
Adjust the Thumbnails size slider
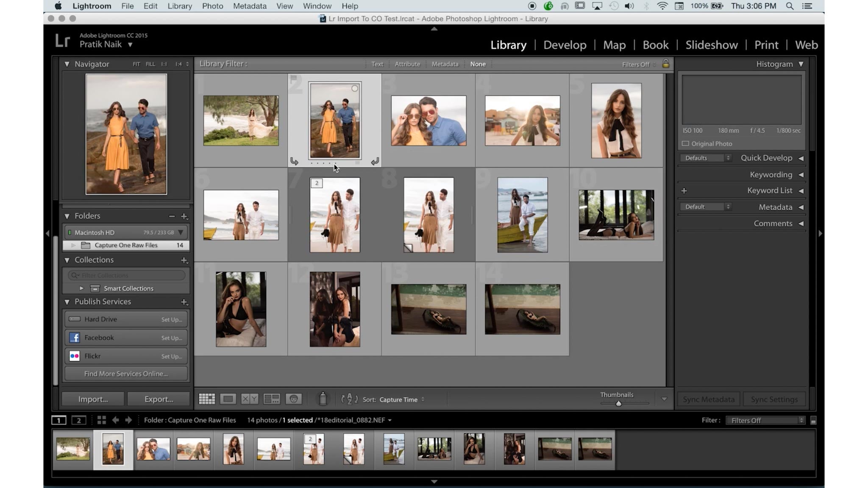pyautogui.click(x=619, y=404)
